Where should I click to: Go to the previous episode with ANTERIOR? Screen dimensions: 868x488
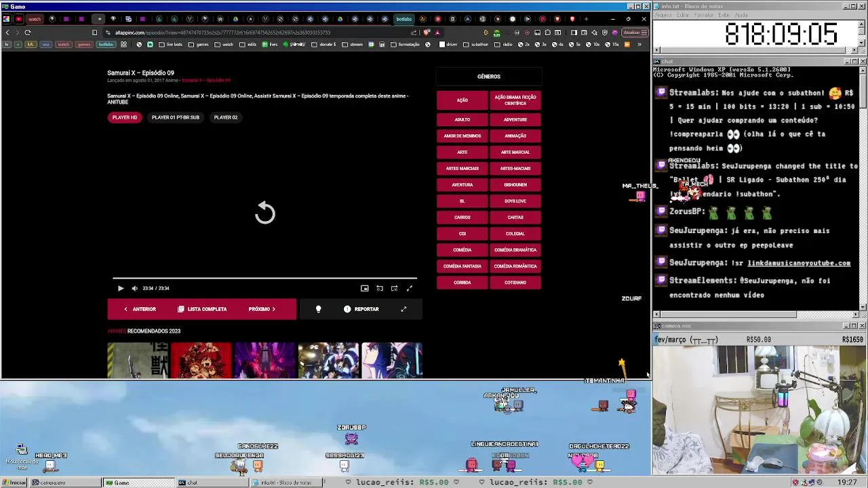pos(140,309)
